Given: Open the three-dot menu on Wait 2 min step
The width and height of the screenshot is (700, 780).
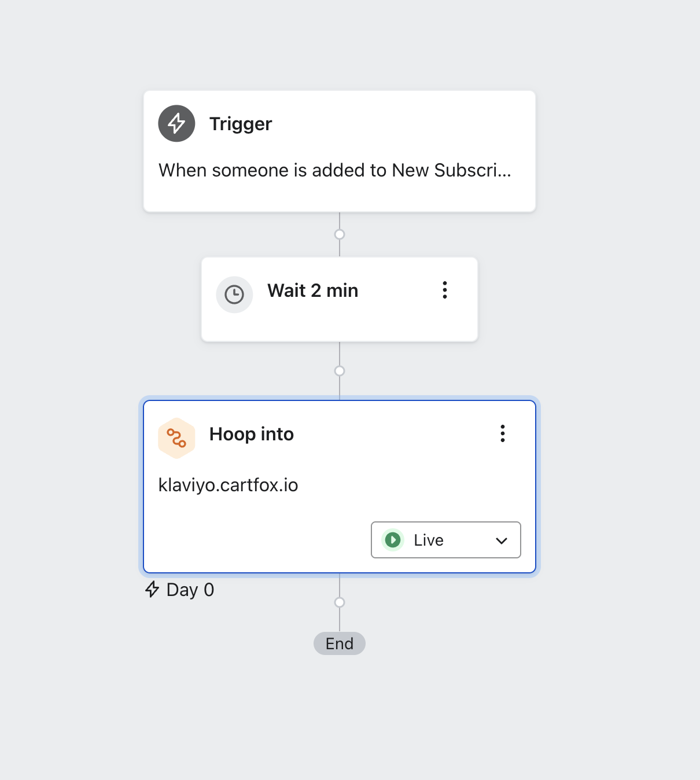Looking at the screenshot, I should pyautogui.click(x=444, y=290).
